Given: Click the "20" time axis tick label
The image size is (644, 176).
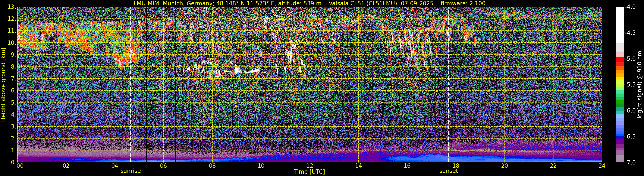Looking at the screenshot, I should 505,166.
